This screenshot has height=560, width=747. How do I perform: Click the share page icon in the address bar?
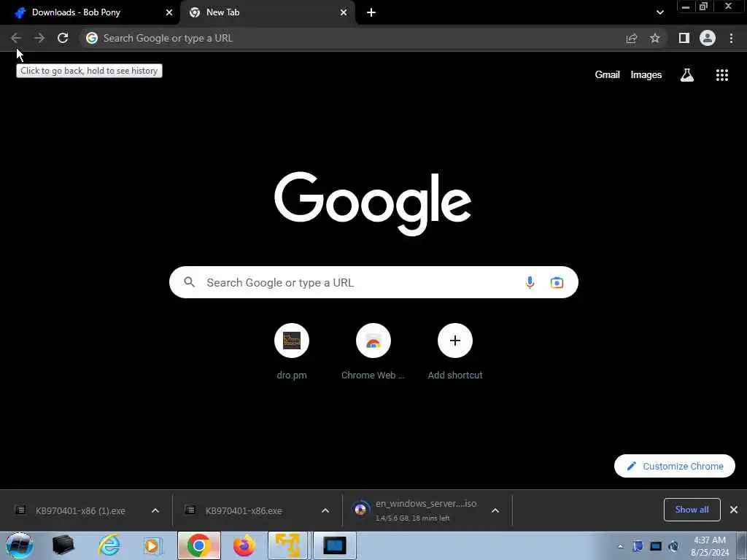pos(632,38)
